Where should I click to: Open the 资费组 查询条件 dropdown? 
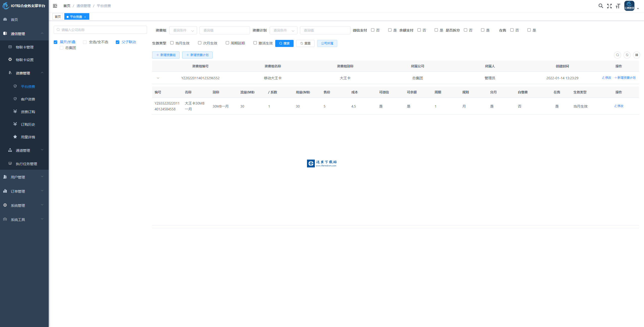183,30
